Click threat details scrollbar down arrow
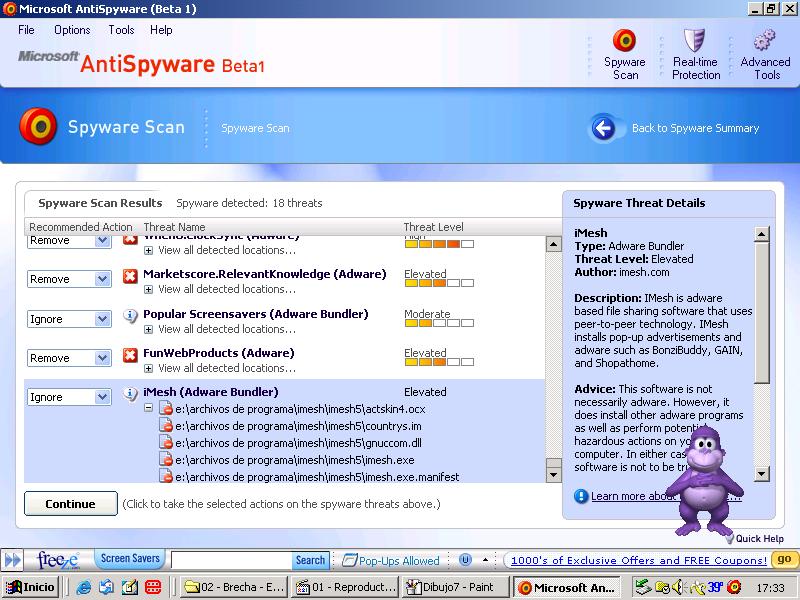The width and height of the screenshot is (800, 600). pos(761,473)
